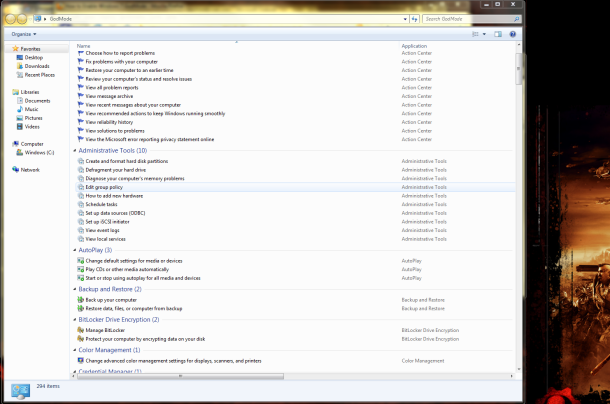
Task: Toggle the preview pane icon
Action: coord(498,34)
